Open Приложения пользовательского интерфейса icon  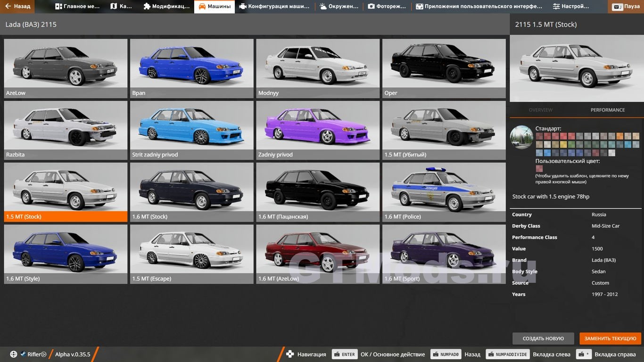(419, 7)
